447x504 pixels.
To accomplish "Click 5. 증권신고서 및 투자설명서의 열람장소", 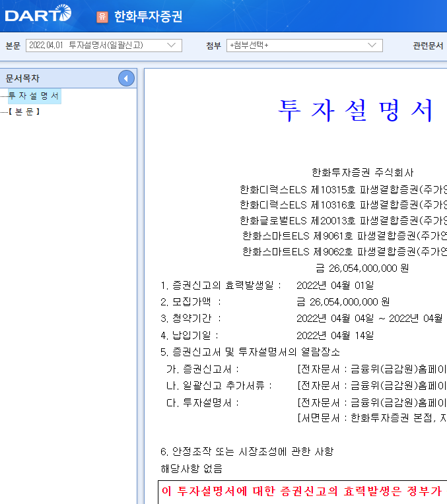I will click(250, 352).
